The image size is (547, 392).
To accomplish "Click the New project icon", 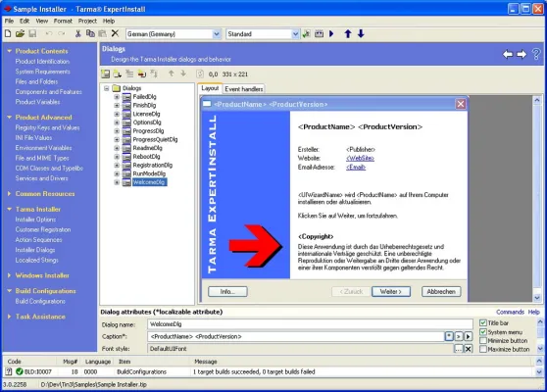I will 8,33.
